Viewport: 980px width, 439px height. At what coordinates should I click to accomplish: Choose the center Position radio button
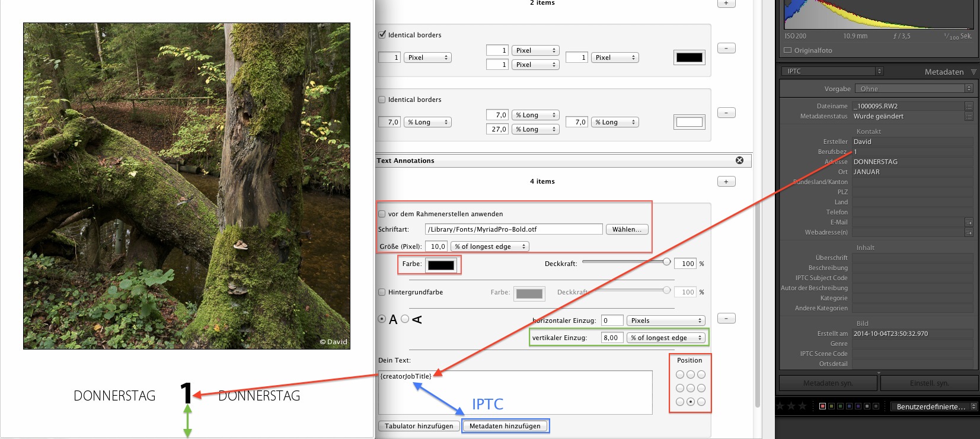pyautogui.click(x=691, y=388)
